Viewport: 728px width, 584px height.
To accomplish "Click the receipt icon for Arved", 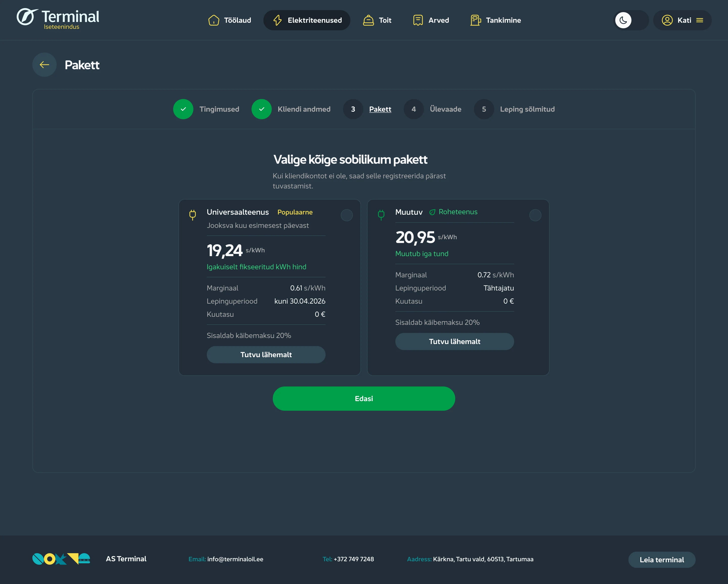I will [x=418, y=20].
